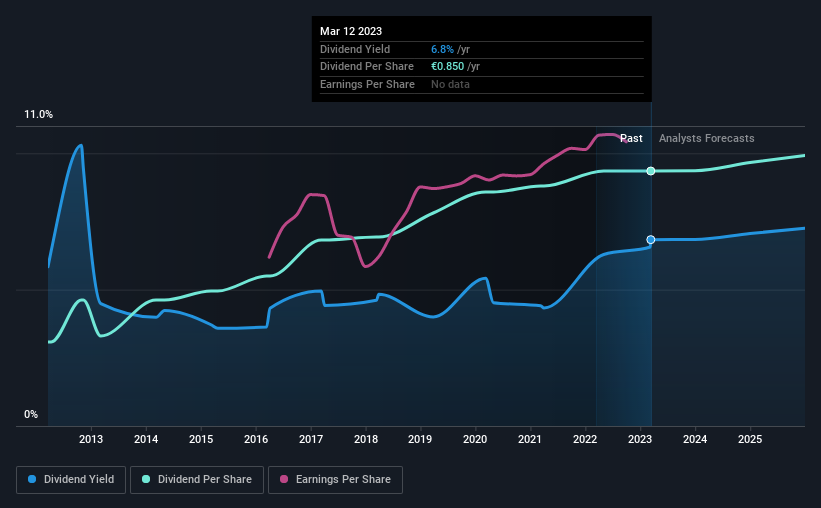Click the 2019 x-axis year label

pyautogui.click(x=420, y=439)
